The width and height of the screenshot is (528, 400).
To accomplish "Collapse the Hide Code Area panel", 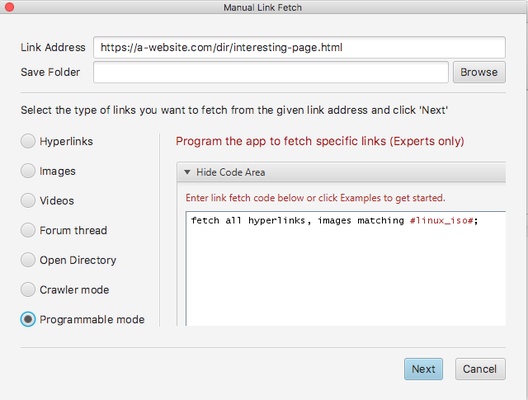I will 341,172.
